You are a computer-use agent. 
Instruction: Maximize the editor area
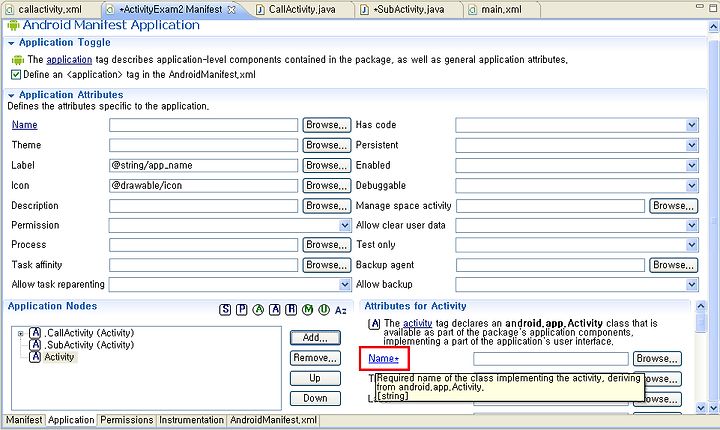click(x=713, y=8)
